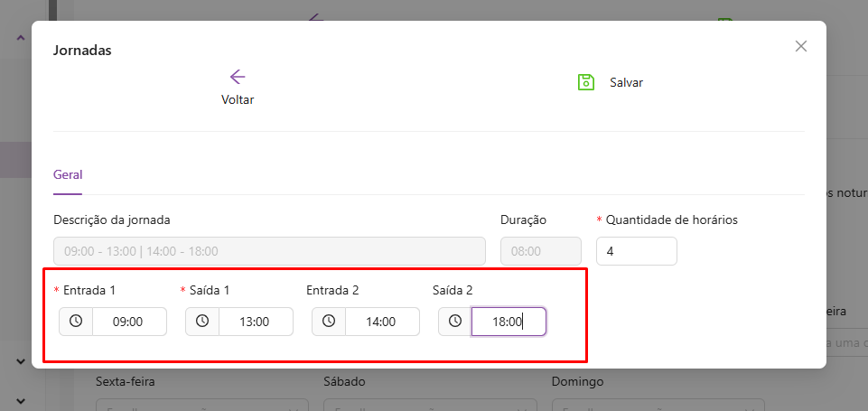Click the Descrição da jornada field

pos(269,251)
